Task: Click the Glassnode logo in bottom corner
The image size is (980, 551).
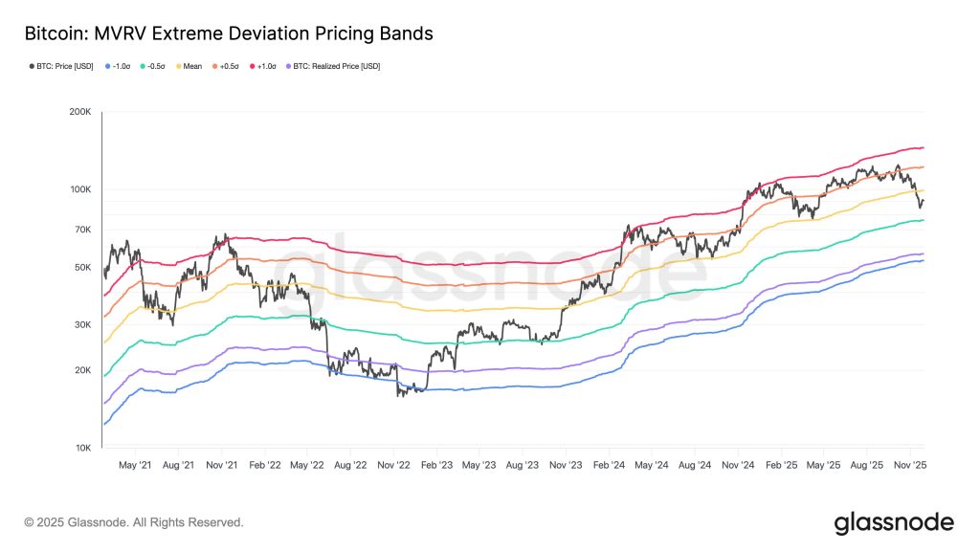Action: 894,522
